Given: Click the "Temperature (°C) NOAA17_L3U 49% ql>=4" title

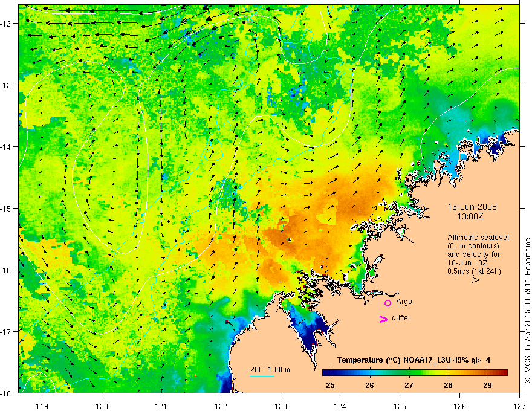Looking at the screenshot, I should tap(414, 360).
